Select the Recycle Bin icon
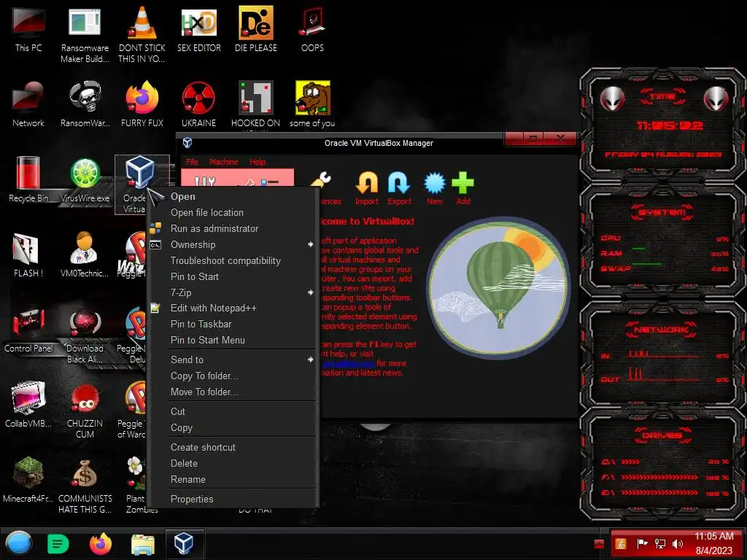The image size is (747, 560). click(x=28, y=179)
